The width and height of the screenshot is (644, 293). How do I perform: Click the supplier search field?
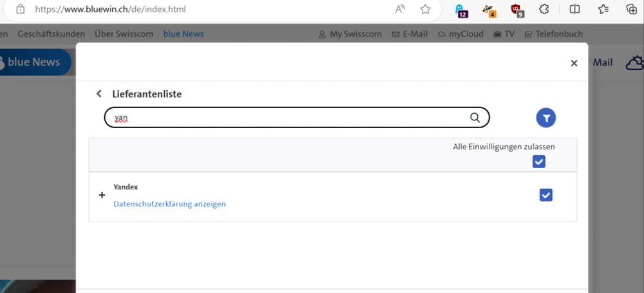point(297,118)
